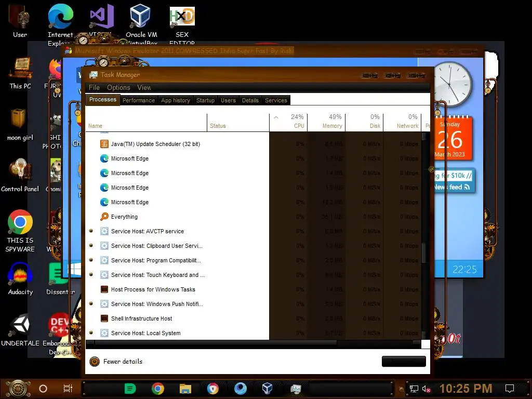The height and width of the screenshot is (399, 532).
Task: Click the Fewer details toggle icon
Action: (x=95, y=362)
